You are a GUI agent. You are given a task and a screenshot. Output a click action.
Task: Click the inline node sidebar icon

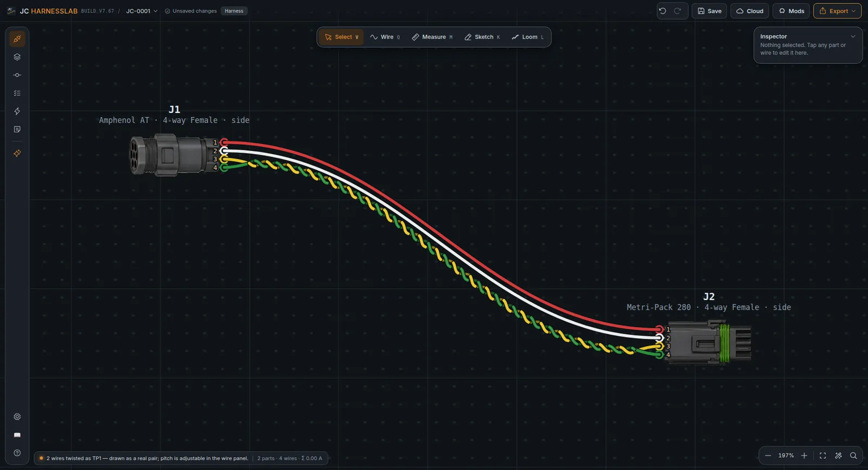[x=17, y=75]
